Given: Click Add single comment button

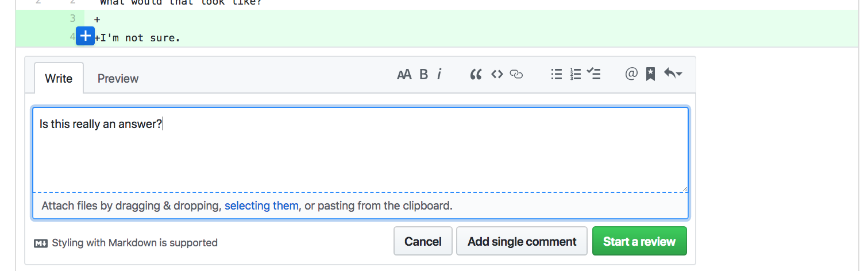Looking at the screenshot, I should [522, 241].
